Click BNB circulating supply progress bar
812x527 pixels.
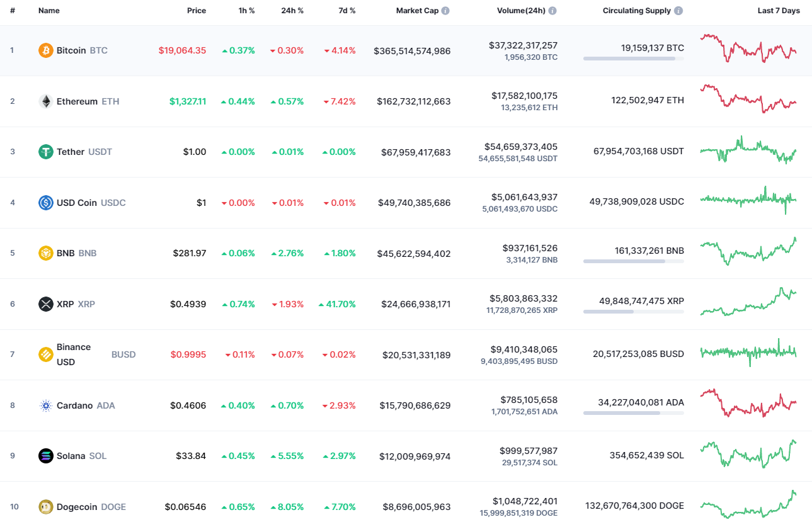pos(634,261)
